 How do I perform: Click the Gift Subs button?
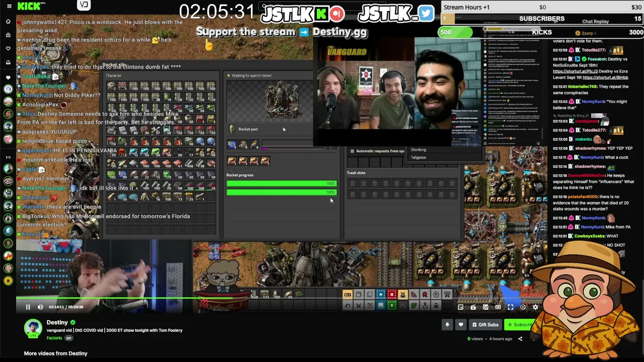point(485,325)
